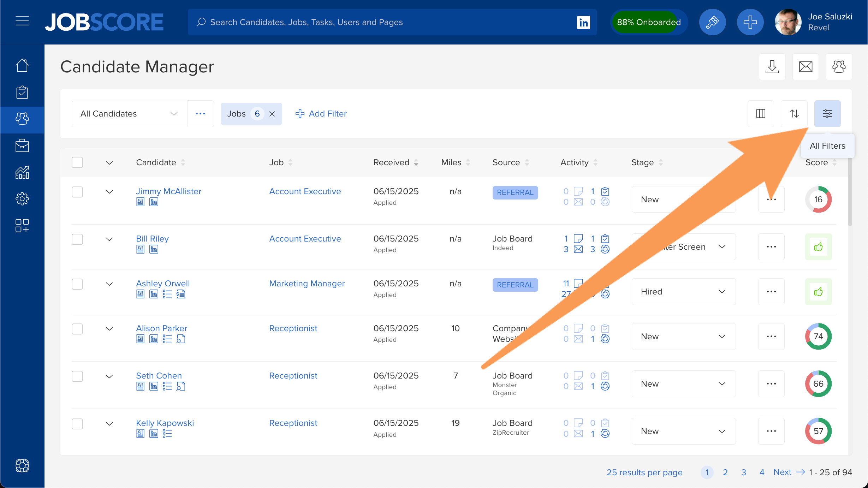Open the Home icon in sidebar
The image size is (868, 488).
coord(22,66)
